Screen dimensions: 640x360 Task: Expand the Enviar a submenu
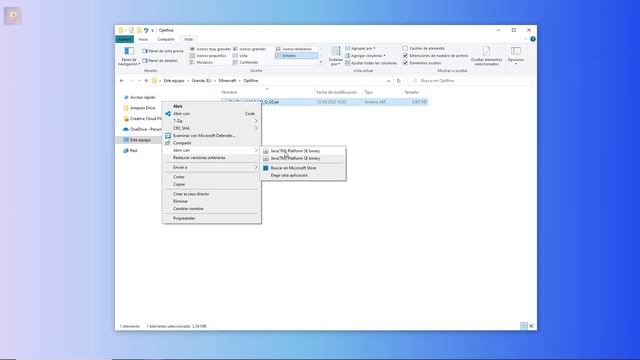[x=211, y=167]
